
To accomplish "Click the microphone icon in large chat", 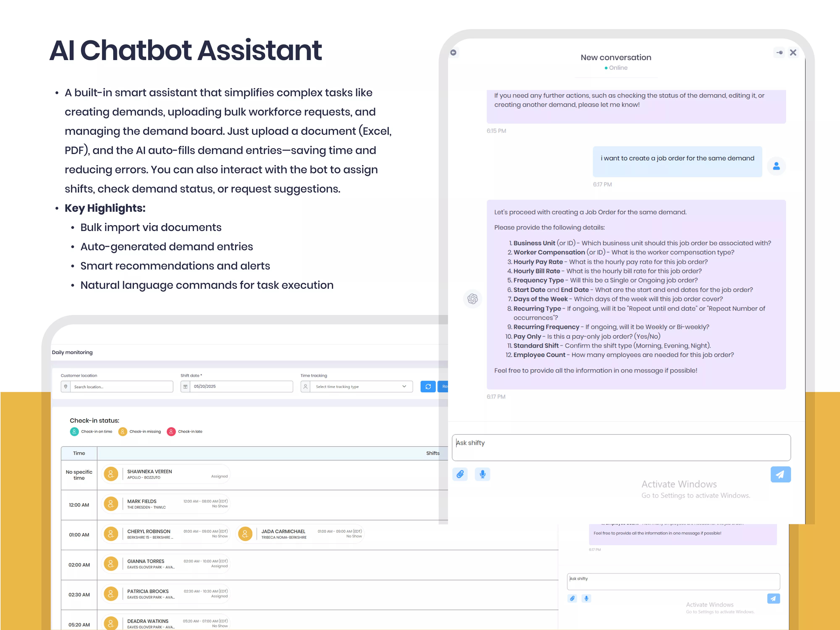I will pos(482,474).
